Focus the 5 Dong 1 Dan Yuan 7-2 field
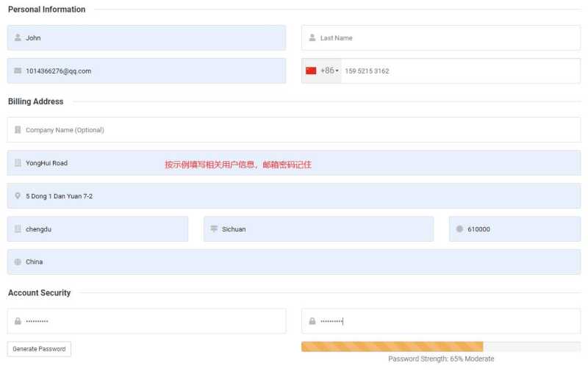Screen dimensions: 588x374 coord(294,195)
